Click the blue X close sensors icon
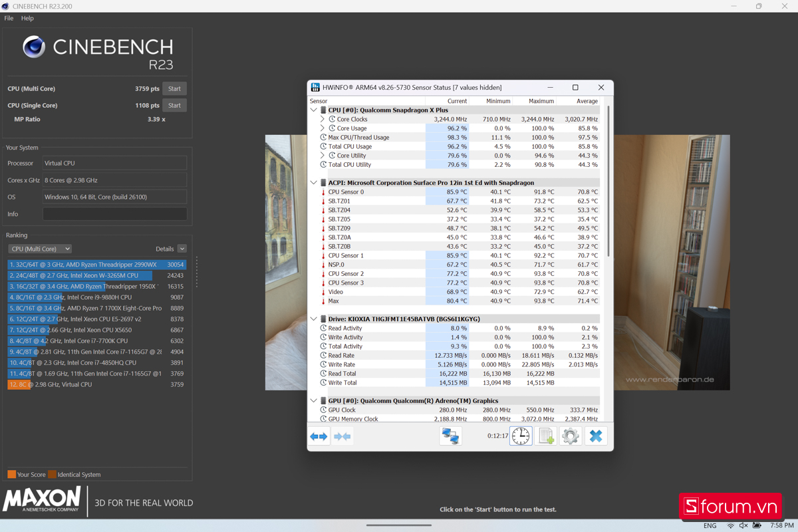Image resolution: width=798 pixels, height=532 pixels. point(596,436)
